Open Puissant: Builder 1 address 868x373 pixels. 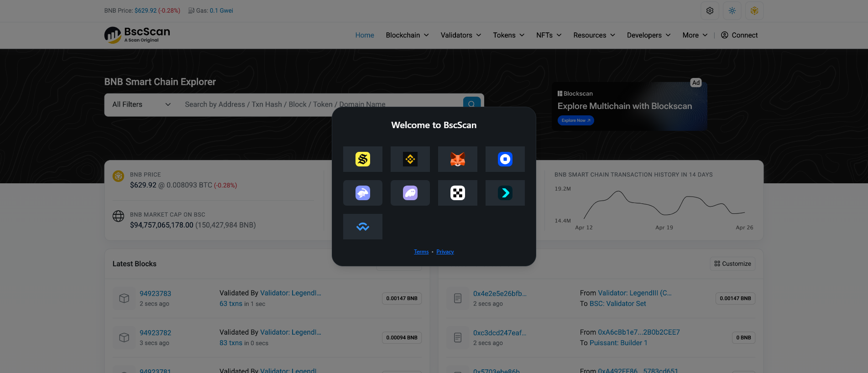pos(618,343)
